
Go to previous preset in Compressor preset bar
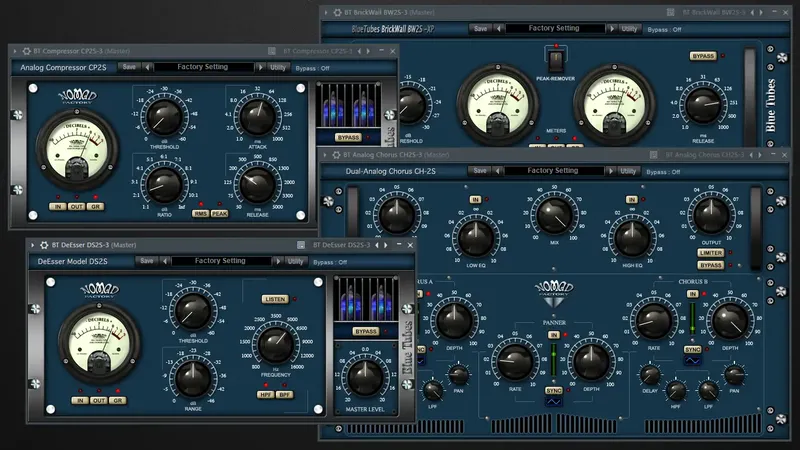click(x=147, y=67)
